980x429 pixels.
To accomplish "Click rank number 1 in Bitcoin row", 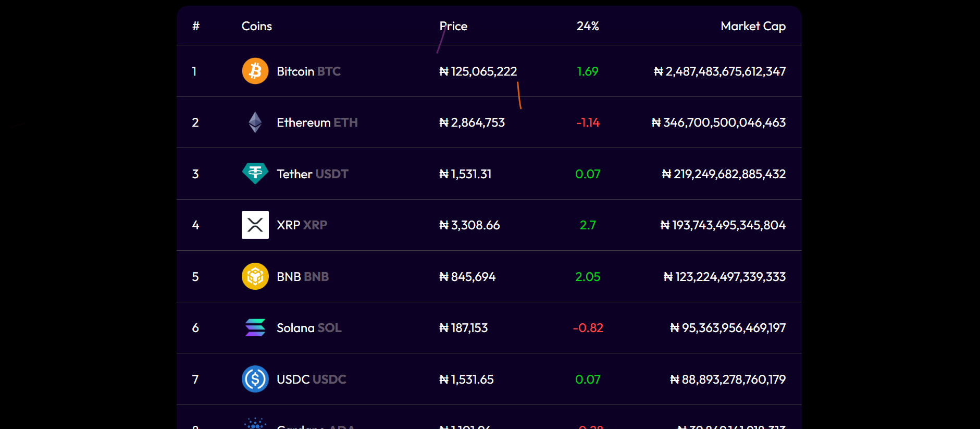I will [x=194, y=71].
